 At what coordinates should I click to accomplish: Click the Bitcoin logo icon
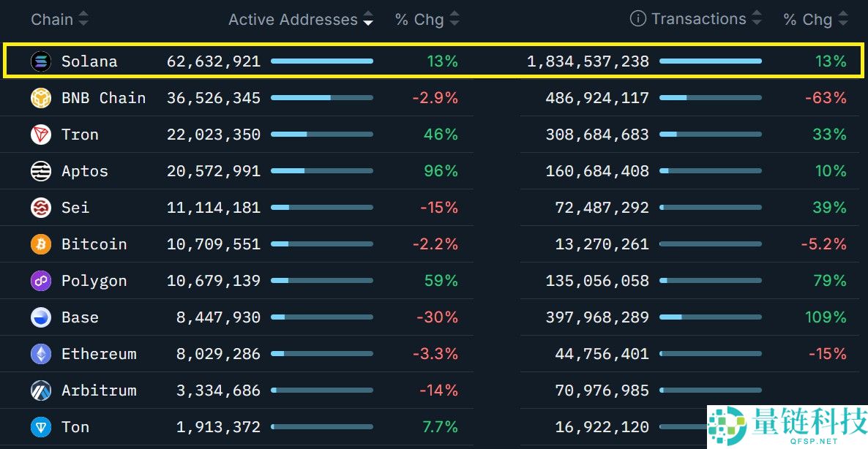click(41, 244)
